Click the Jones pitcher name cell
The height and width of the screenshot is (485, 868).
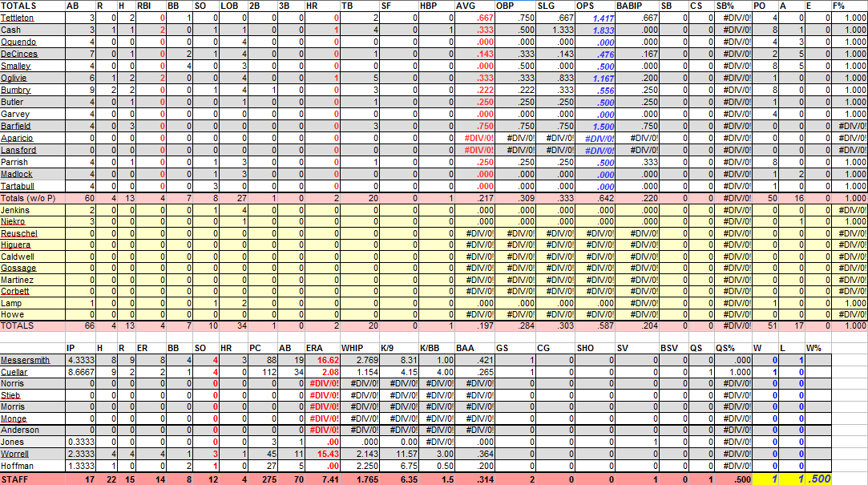(33, 443)
